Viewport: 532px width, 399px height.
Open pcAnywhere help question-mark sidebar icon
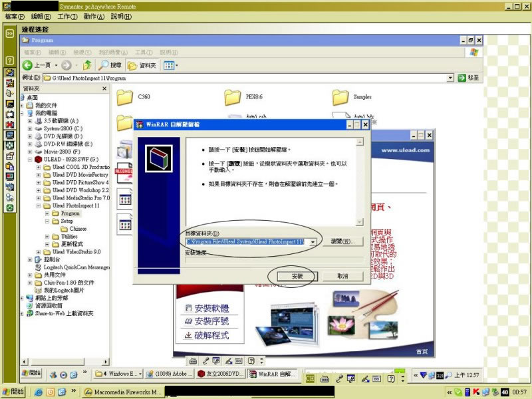[x=9, y=61]
